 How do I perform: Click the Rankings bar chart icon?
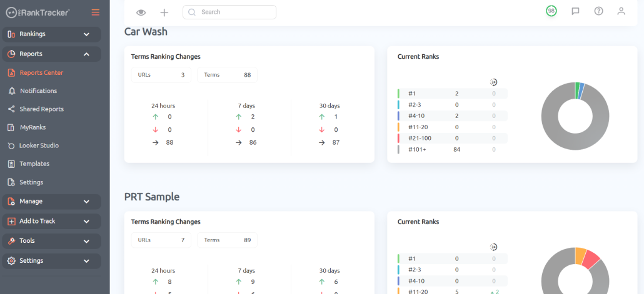[11, 34]
